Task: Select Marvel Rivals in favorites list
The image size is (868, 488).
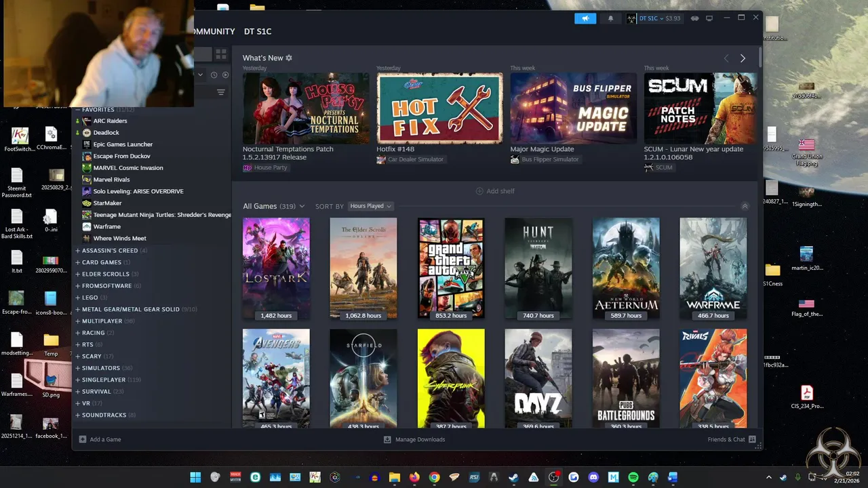Action: [x=111, y=180]
